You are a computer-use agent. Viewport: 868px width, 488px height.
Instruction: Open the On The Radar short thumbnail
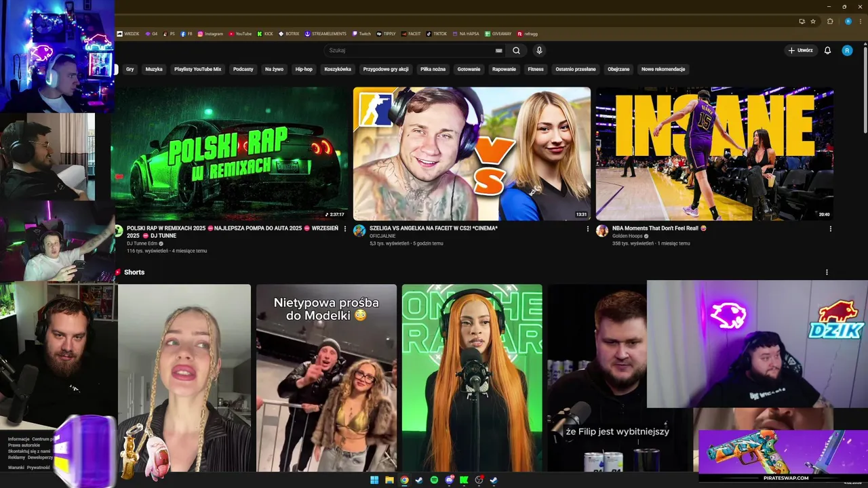point(472,378)
